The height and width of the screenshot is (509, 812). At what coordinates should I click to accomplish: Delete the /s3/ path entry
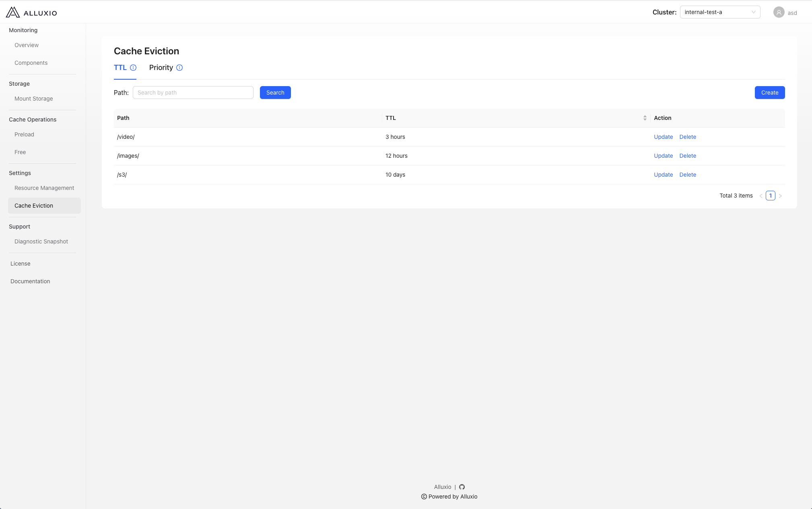(687, 175)
